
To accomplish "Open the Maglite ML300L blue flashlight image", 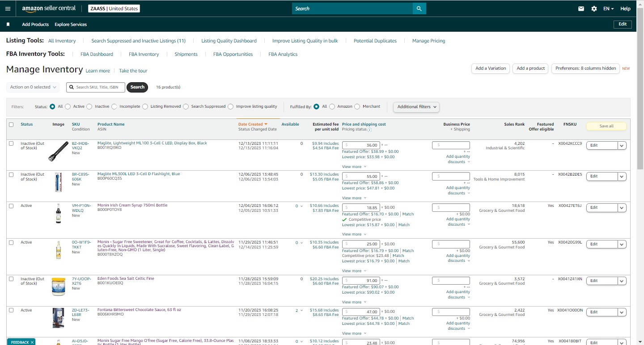I will (58, 182).
